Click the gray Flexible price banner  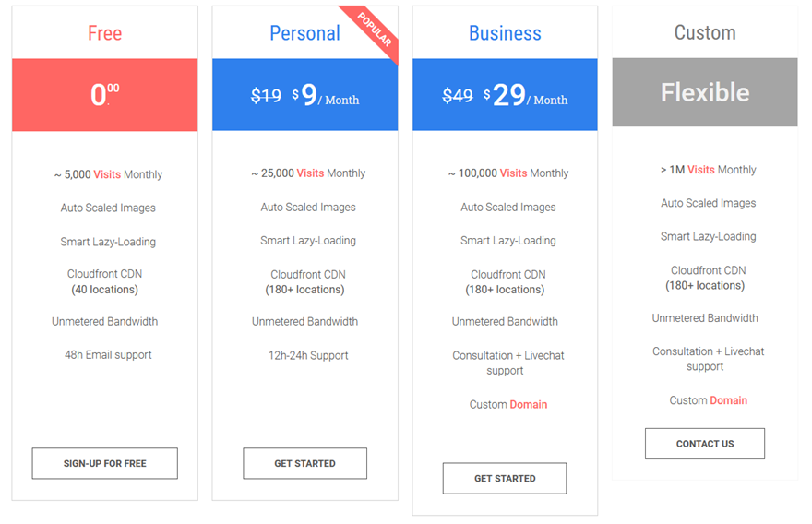pyautogui.click(x=705, y=92)
